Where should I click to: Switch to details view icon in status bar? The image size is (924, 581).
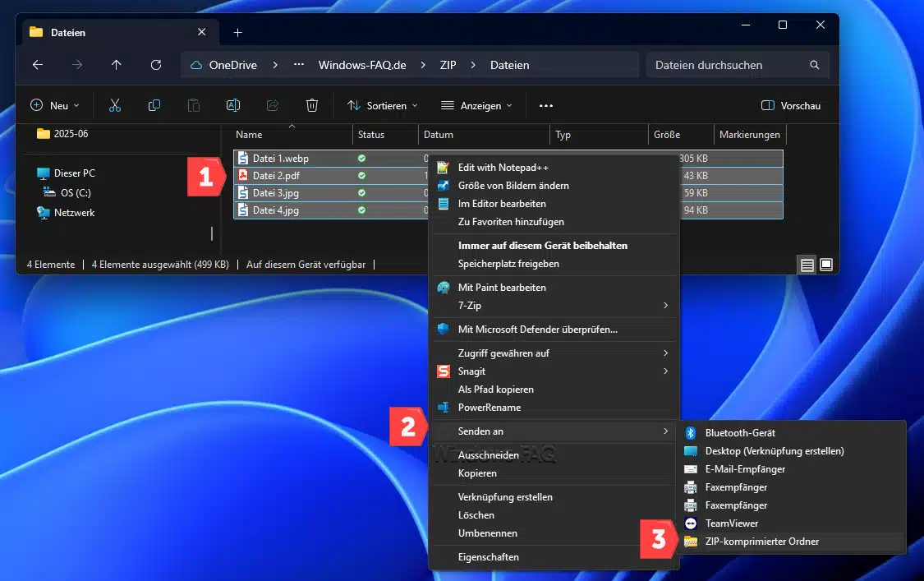807,265
